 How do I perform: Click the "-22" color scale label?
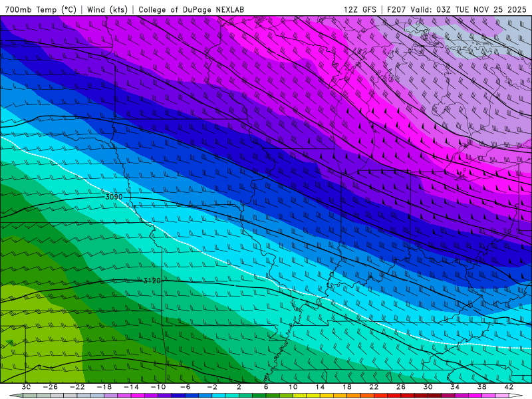coord(77,387)
